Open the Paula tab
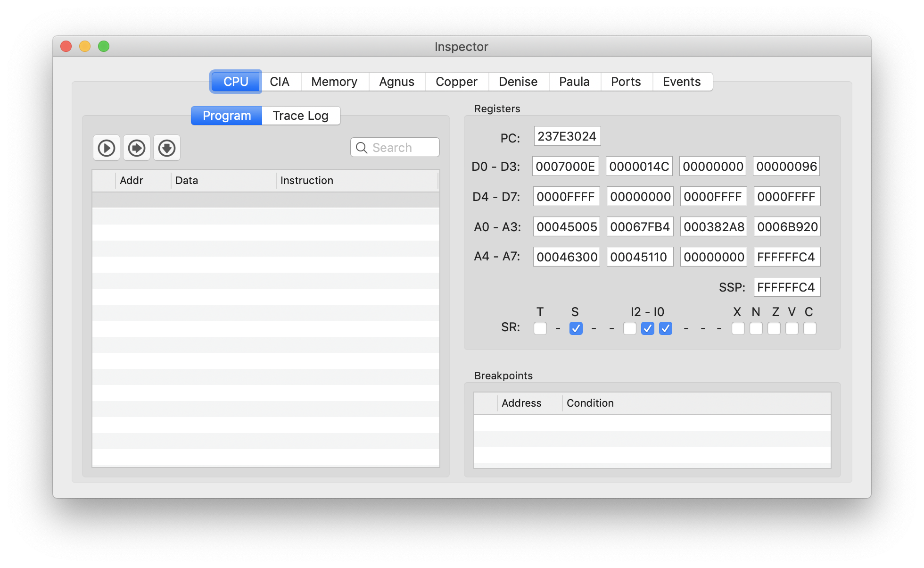 click(574, 82)
